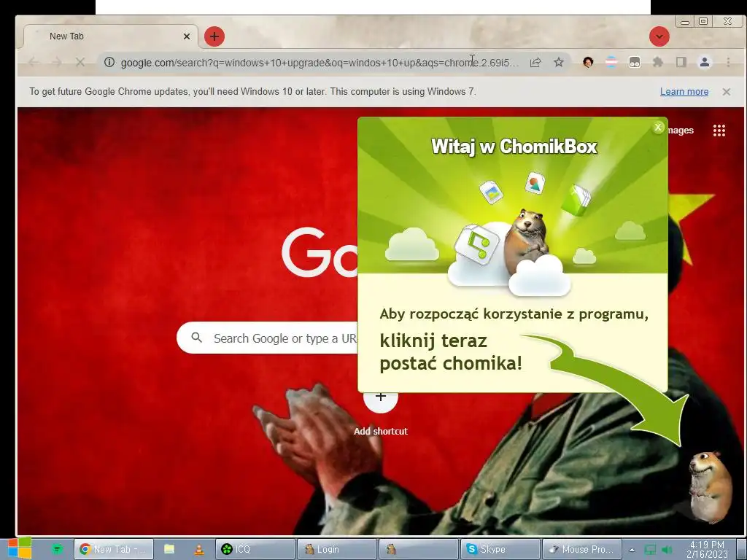Open the avatar face extension icon
This screenshot has height=560, width=747.
tap(588, 62)
